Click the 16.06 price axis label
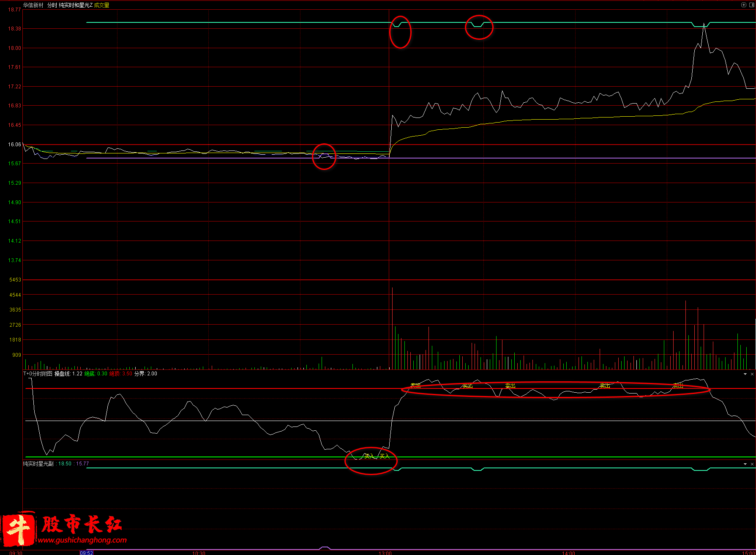 click(x=14, y=144)
